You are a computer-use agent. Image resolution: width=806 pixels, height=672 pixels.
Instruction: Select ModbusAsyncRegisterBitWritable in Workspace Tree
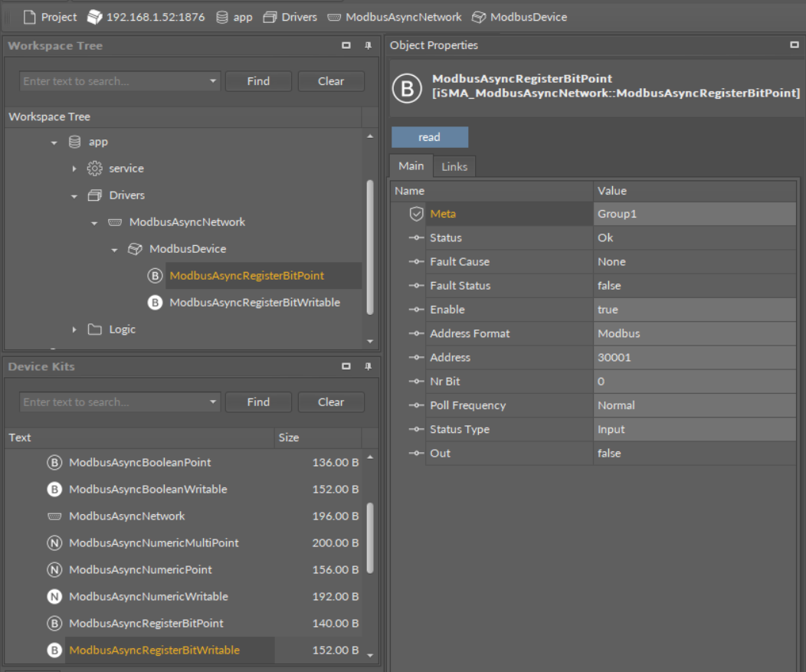(x=254, y=303)
